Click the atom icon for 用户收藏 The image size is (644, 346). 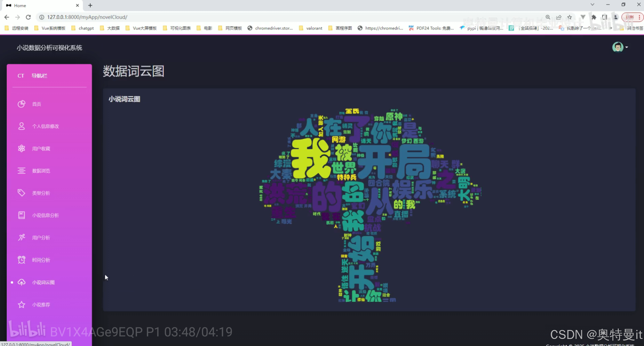(x=21, y=148)
